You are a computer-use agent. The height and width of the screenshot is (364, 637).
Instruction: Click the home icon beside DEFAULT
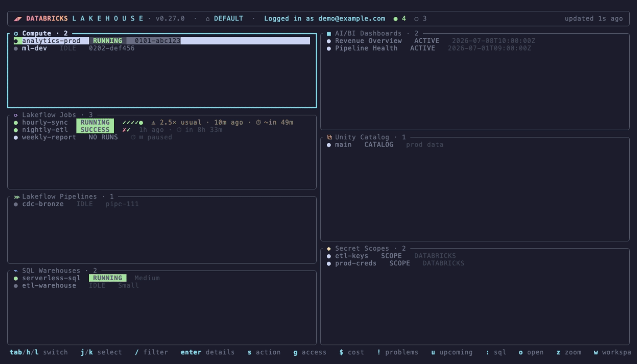[x=208, y=19]
